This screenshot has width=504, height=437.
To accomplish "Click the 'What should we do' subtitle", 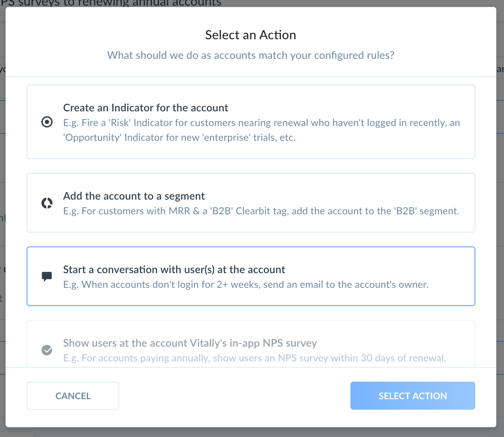I will point(251,55).
